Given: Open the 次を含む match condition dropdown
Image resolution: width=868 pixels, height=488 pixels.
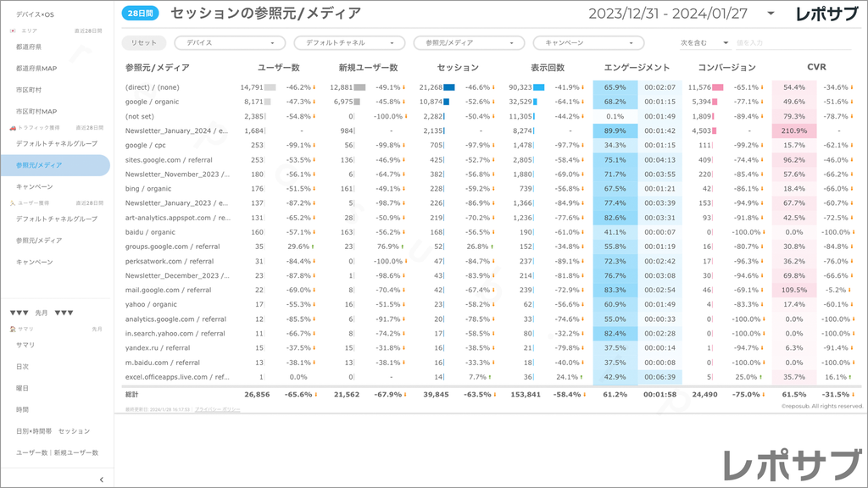Looking at the screenshot, I should (704, 42).
